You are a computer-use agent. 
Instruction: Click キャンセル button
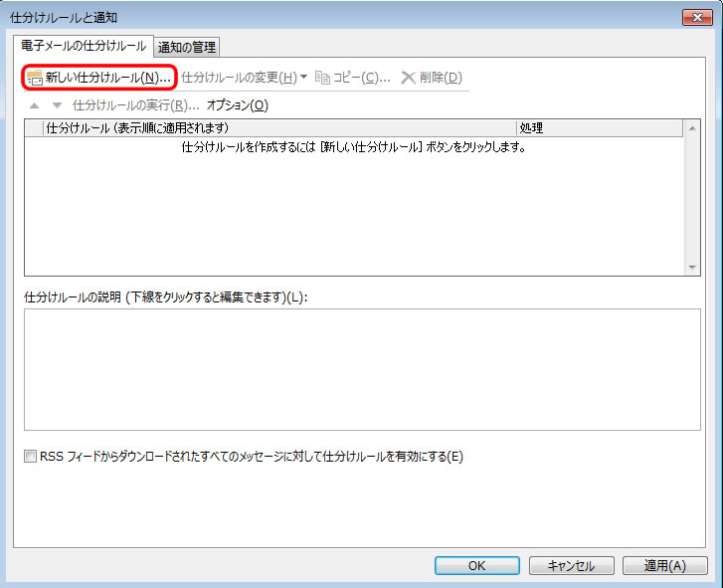[x=571, y=565]
